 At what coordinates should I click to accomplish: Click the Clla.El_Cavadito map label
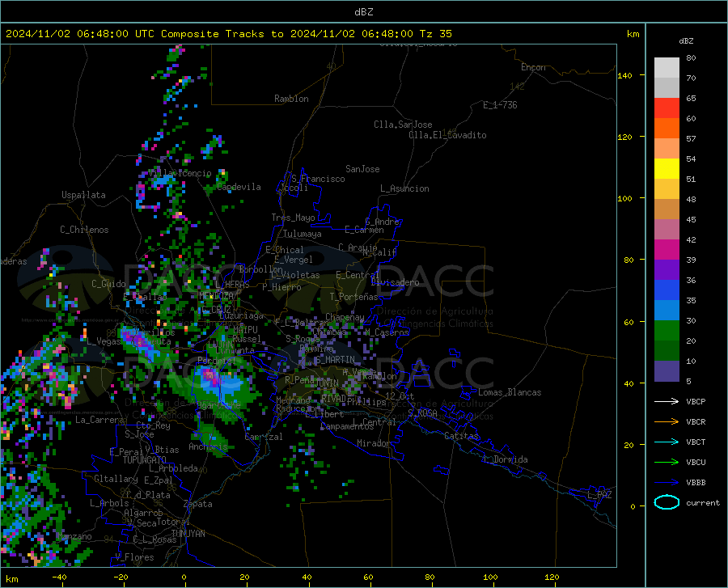pyautogui.click(x=447, y=135)
